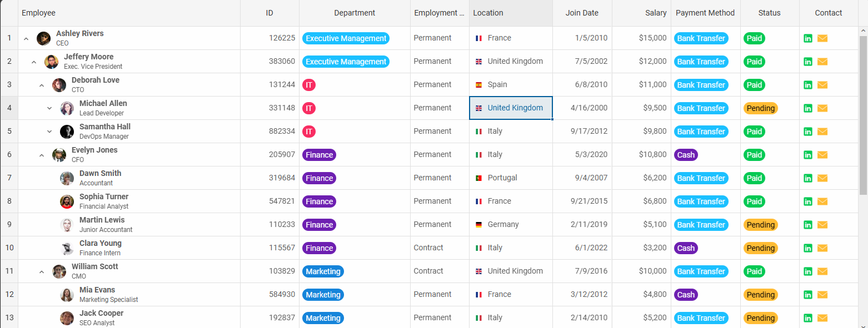Click mail icon in Clara Young row
This screenshot has height=328, width=868.
(822, 248)
